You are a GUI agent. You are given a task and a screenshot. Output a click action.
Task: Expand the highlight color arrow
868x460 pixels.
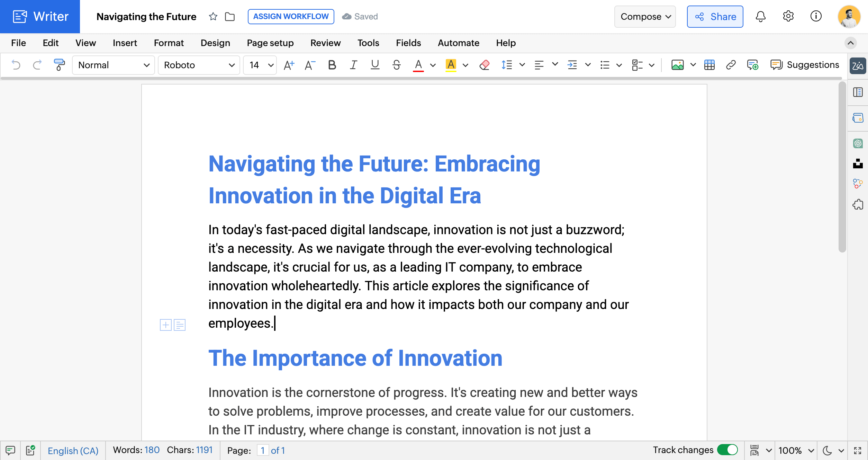pyautogui.click(x=465, y=65)
